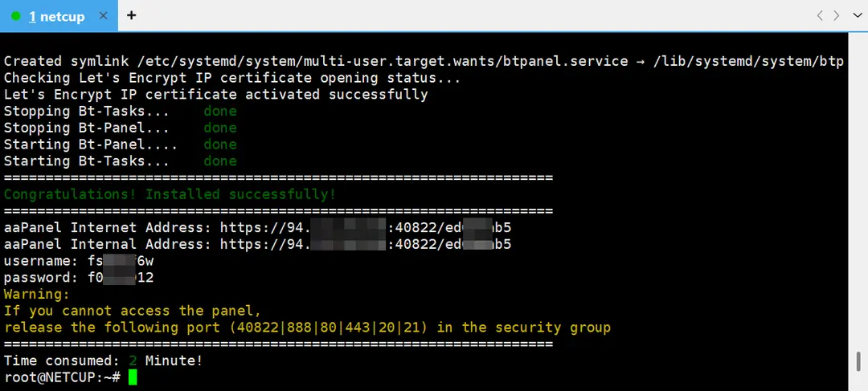This screenshot has height=391, width=868.
Task: Open a new session tab with plus
Action: (x=132, y=15)
